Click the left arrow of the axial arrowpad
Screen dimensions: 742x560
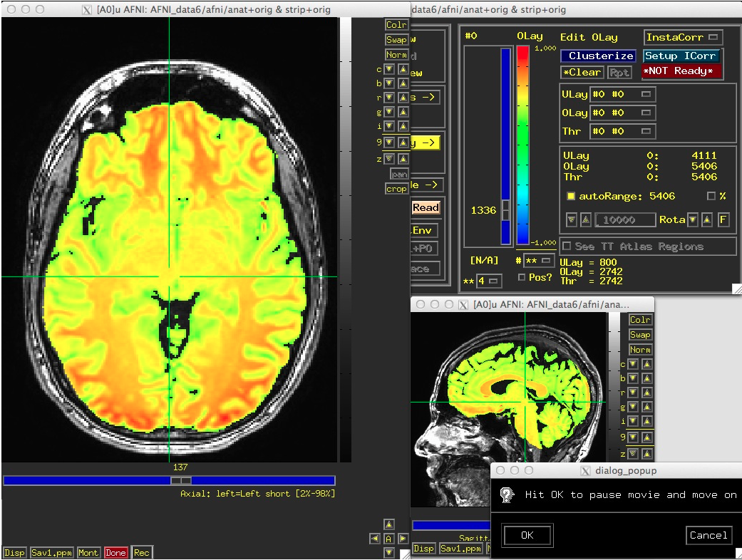pyautogui.click(x=375, y=538)
